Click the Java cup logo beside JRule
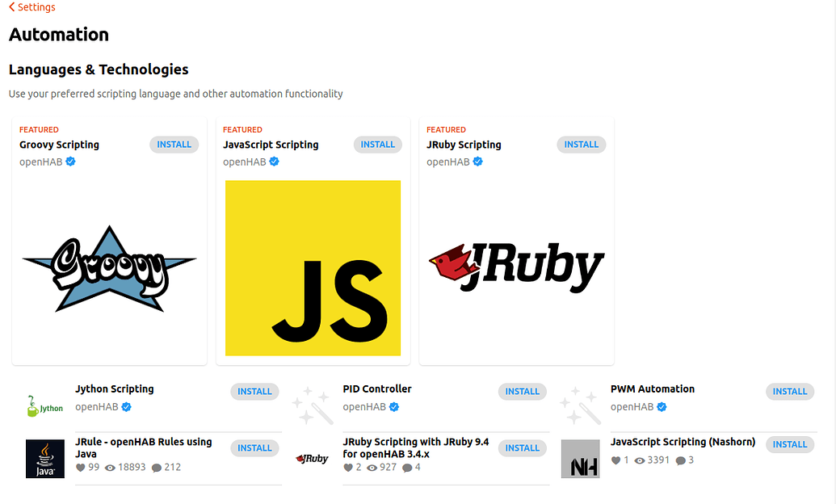836x504 pixels. coord(44,459)
